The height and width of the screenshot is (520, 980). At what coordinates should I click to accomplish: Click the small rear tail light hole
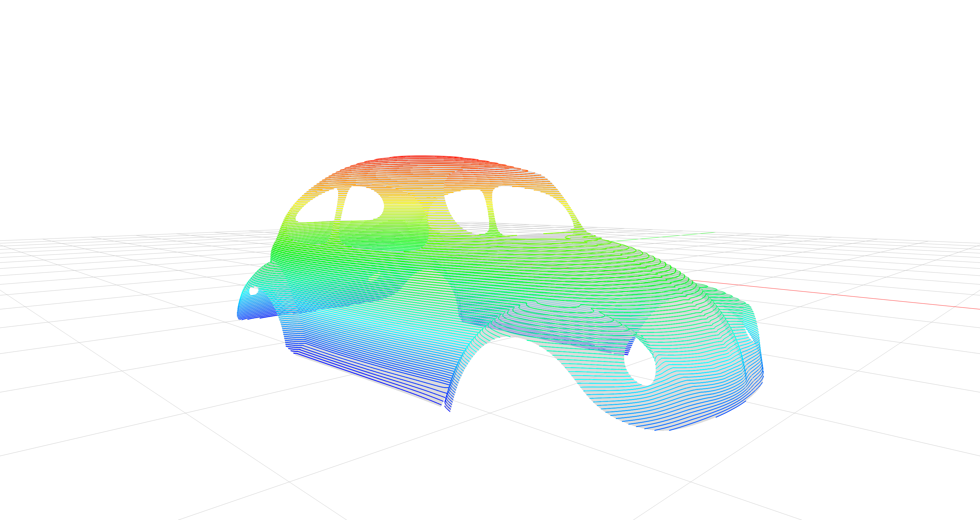point(253,291)
